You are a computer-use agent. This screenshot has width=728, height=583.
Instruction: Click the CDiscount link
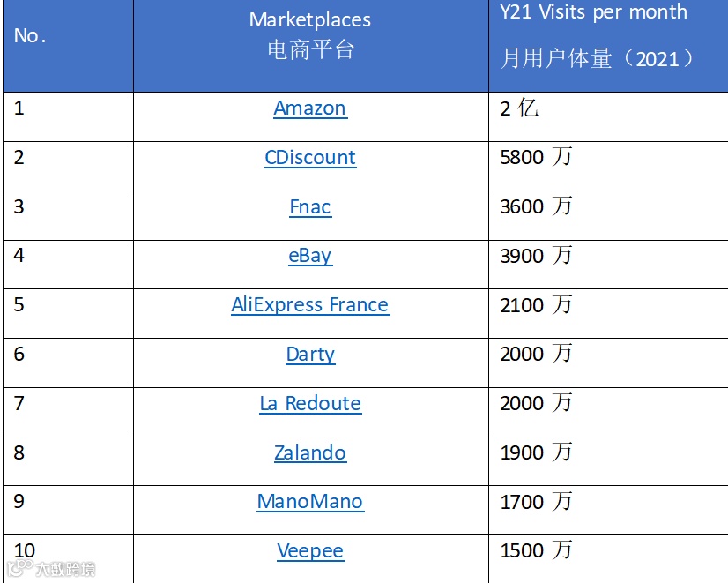[310, 158]
